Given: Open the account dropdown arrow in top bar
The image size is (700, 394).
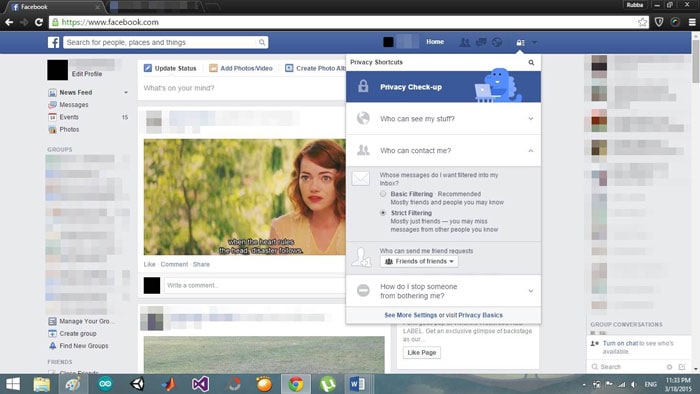Looking at the screenshot, I should click(534, 42).
